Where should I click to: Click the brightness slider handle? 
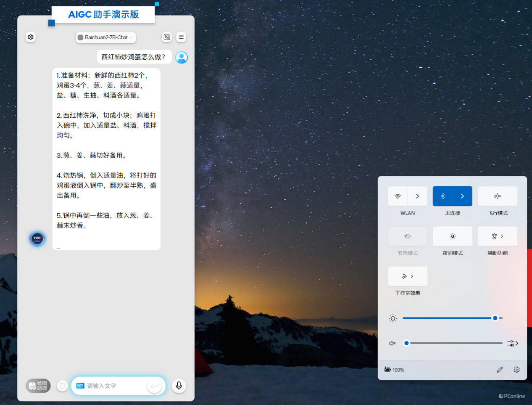pyautogui.click(x=495, y=318)
